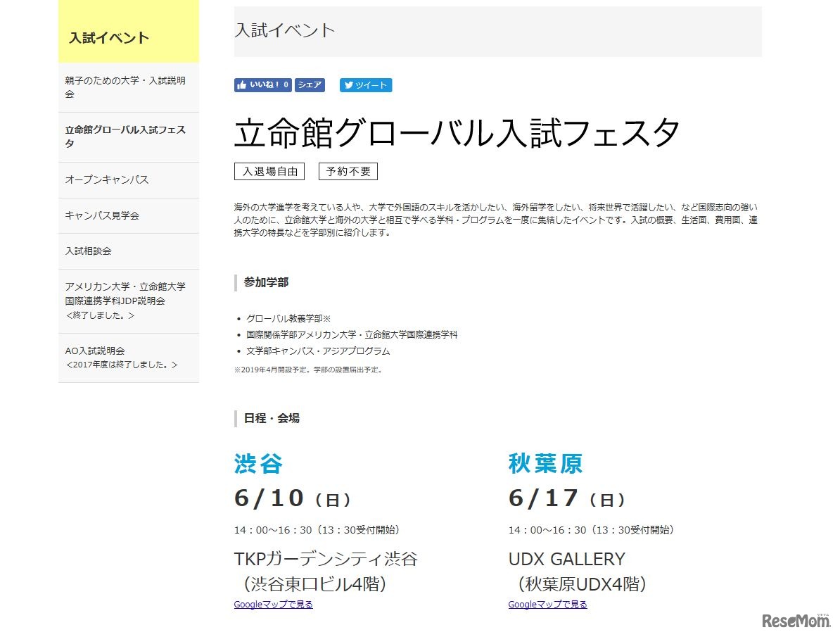Image resolution: width=840 pixels, height=637 pixels.
Task: Open 親子のための大学・入試説明会 in sidebar
Action: pos(129,87)
